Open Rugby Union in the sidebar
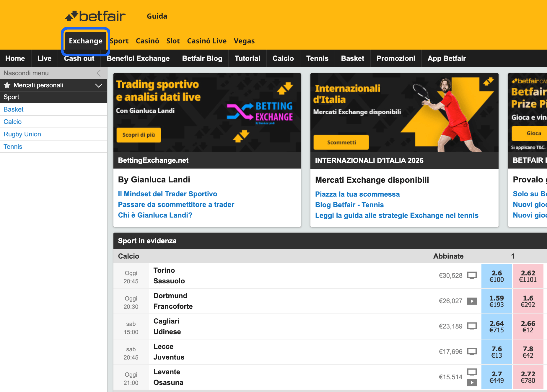 coord(53,134)
